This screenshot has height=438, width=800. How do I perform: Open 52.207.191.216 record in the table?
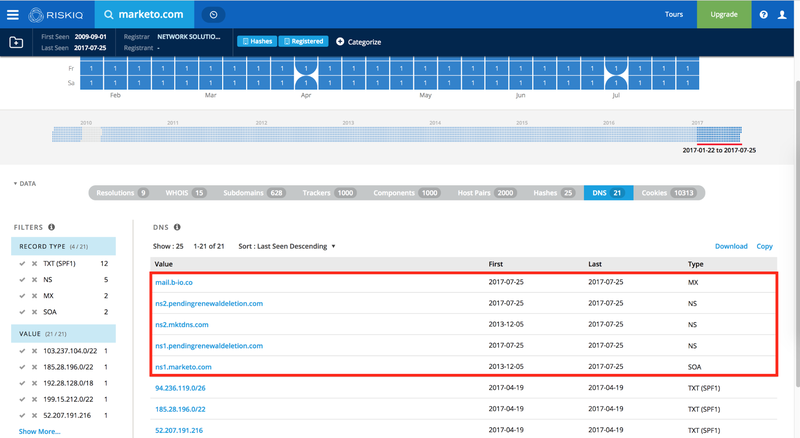click(x=179, y=430)
